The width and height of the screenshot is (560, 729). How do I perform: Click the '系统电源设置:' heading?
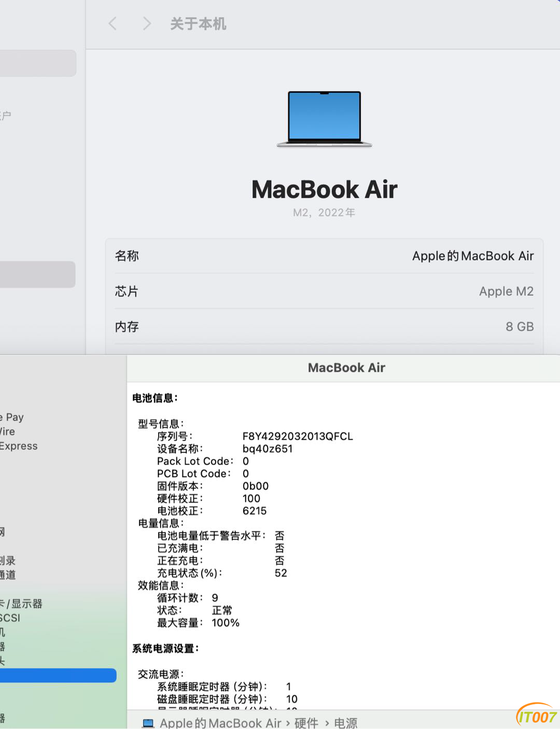tap(165, 649)
